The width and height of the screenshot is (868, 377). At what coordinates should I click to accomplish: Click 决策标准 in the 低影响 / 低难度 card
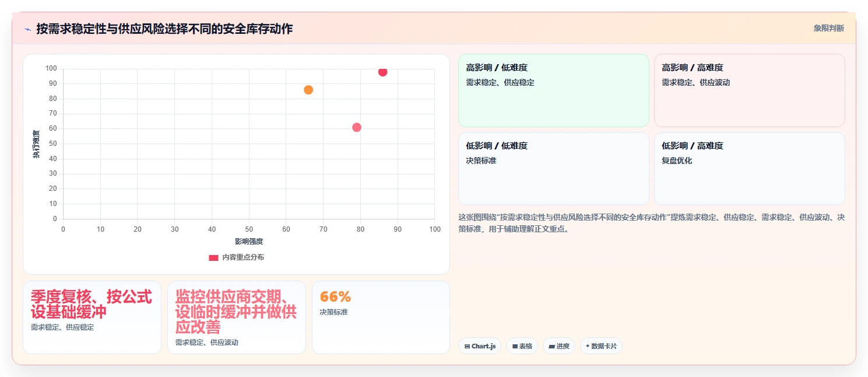[481, 160]
